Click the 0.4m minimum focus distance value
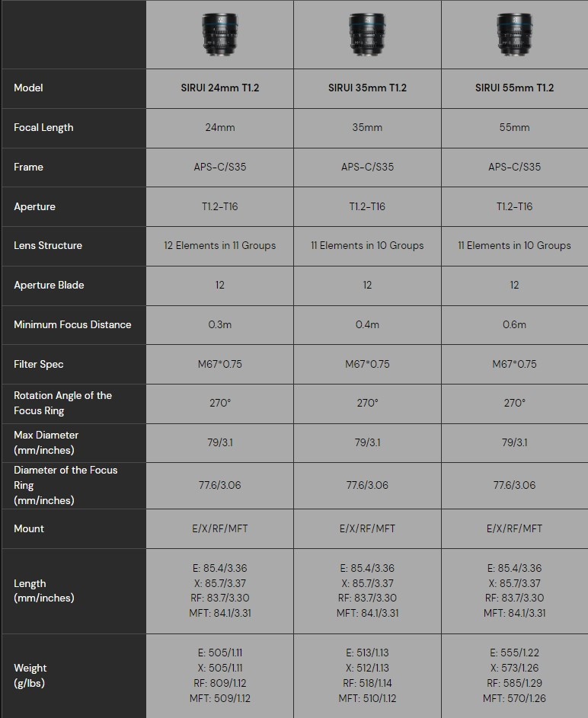The height and width of the screenshot is (718, 588). [367, 324]
